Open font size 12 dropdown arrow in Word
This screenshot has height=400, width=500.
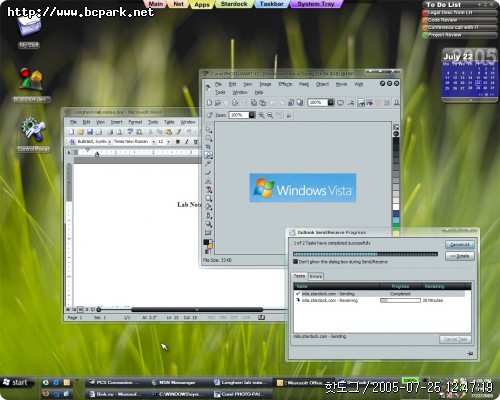click(x=168, y=142)
